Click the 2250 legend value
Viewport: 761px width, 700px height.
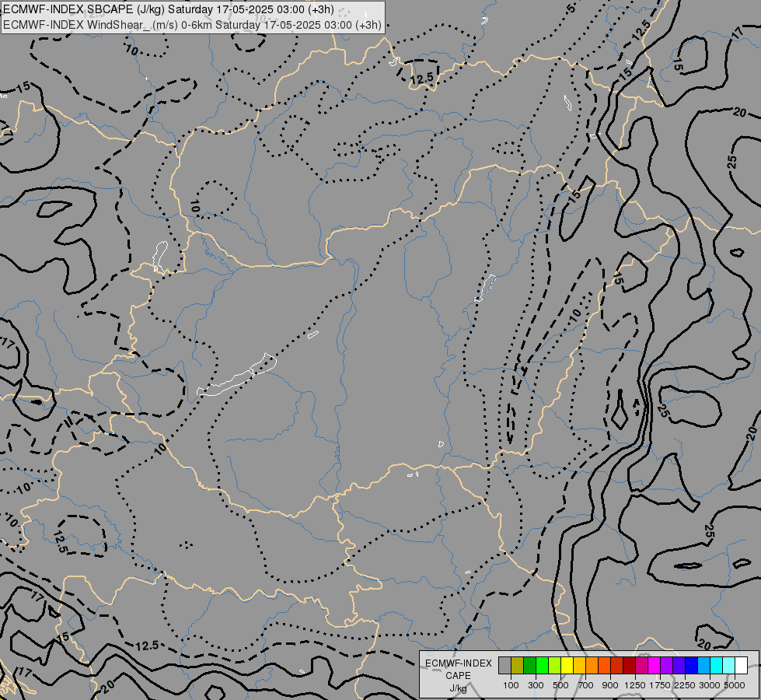click(x=685, y=685)
